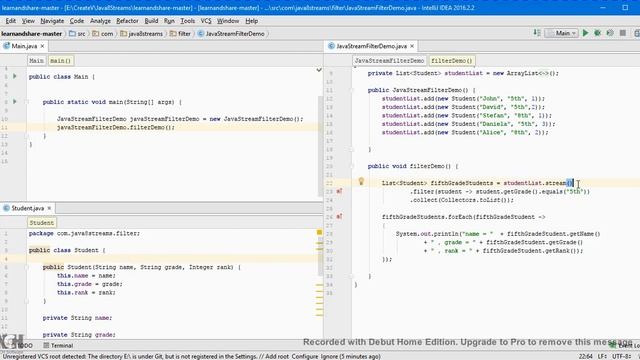Open the Terminal tool window button
The width and height of the screenshot is (640, 360).
point(58,345)
